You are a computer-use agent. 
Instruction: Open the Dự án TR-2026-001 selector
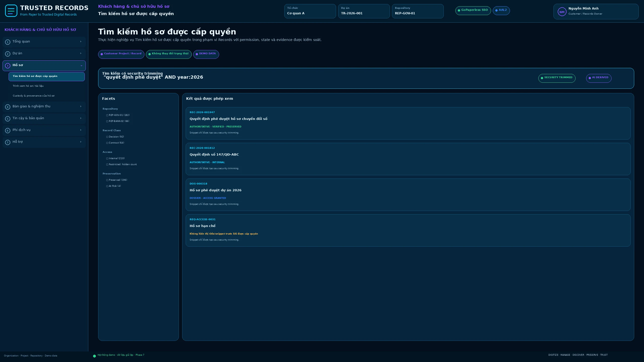tap(364, 11)
